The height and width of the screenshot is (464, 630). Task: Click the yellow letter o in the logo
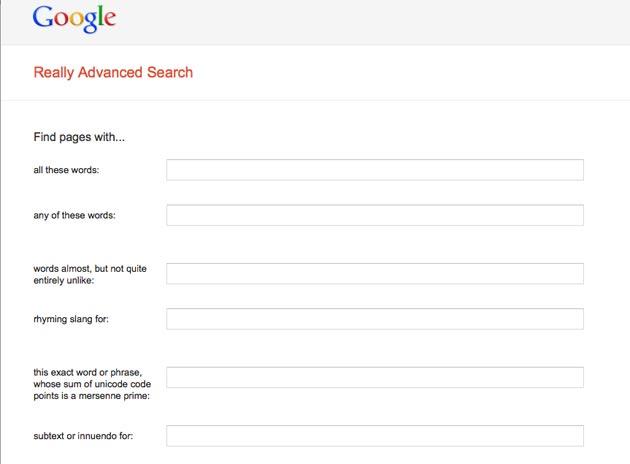tap(76, 20)
